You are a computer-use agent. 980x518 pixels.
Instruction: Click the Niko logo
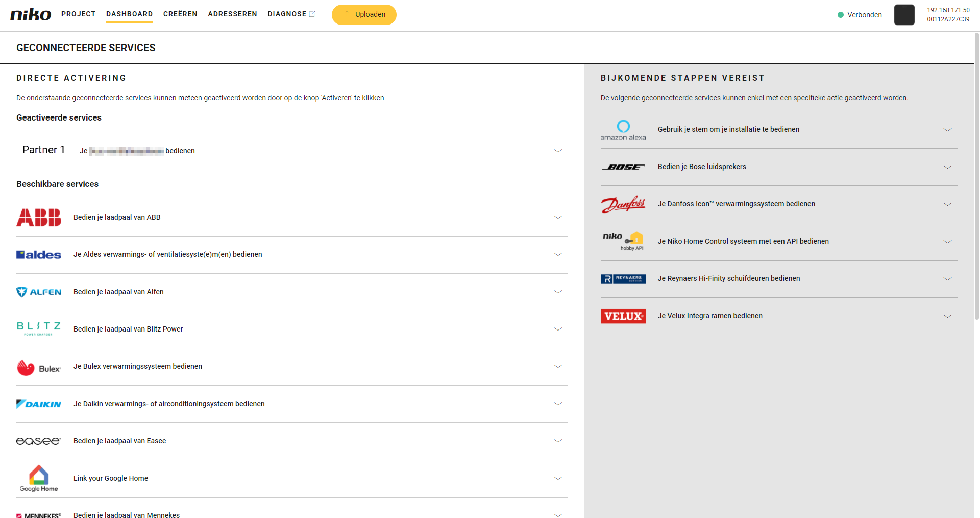click(x=31, y=14)
